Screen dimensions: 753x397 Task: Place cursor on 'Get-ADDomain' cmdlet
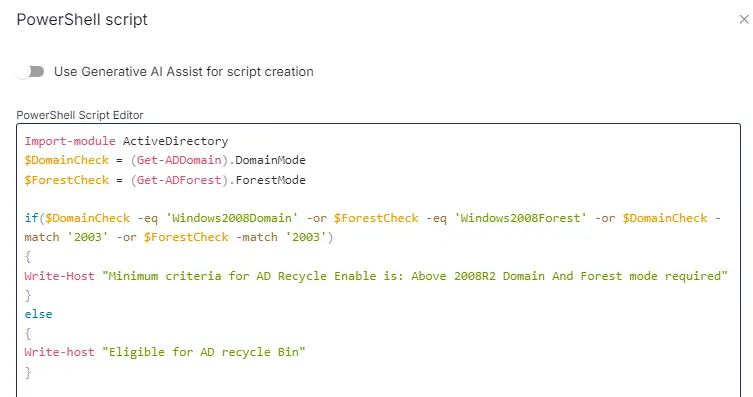tap(179, 160)
